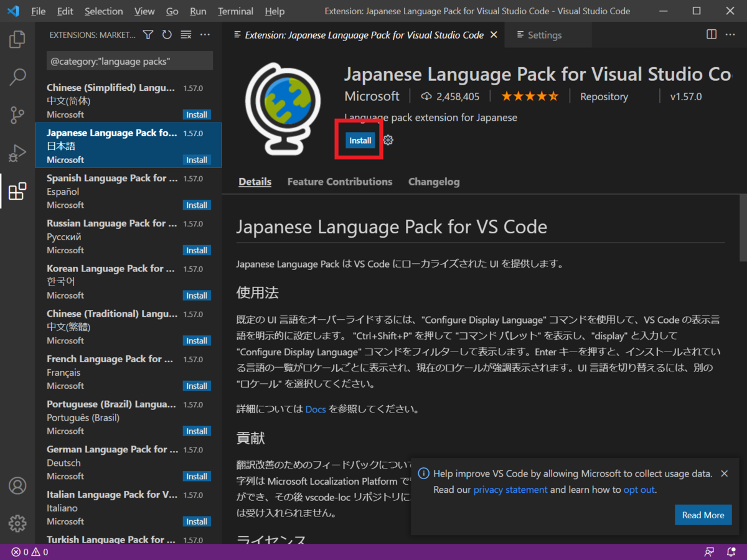
Task: Close the Japanese Language Pack extension tab
Action: click(x=494, y=35)
